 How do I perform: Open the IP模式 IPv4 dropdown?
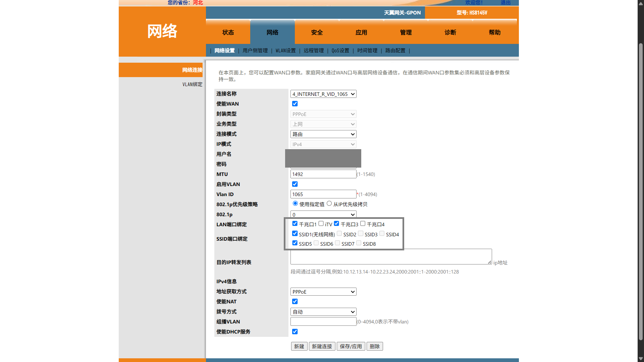[x=323, y=144]
